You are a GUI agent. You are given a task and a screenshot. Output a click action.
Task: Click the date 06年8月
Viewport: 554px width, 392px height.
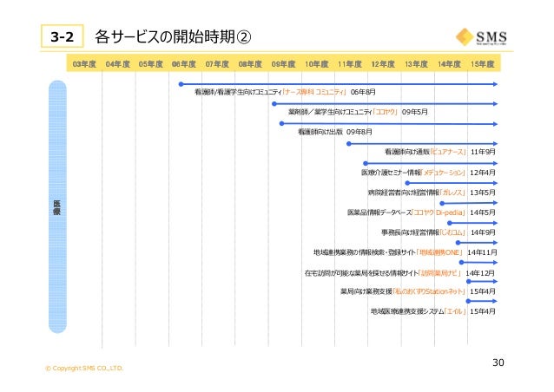coord(363,92)
